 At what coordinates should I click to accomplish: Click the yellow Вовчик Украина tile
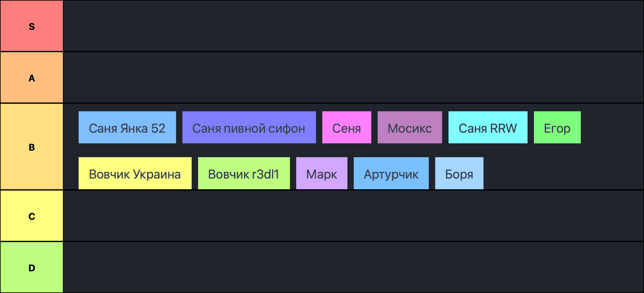[135, 174]
